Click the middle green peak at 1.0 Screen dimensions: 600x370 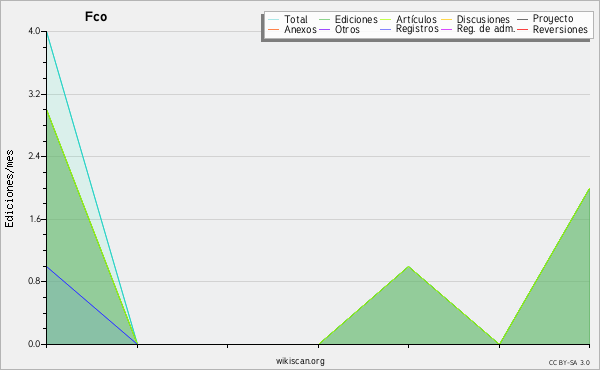tap(409, 266)
